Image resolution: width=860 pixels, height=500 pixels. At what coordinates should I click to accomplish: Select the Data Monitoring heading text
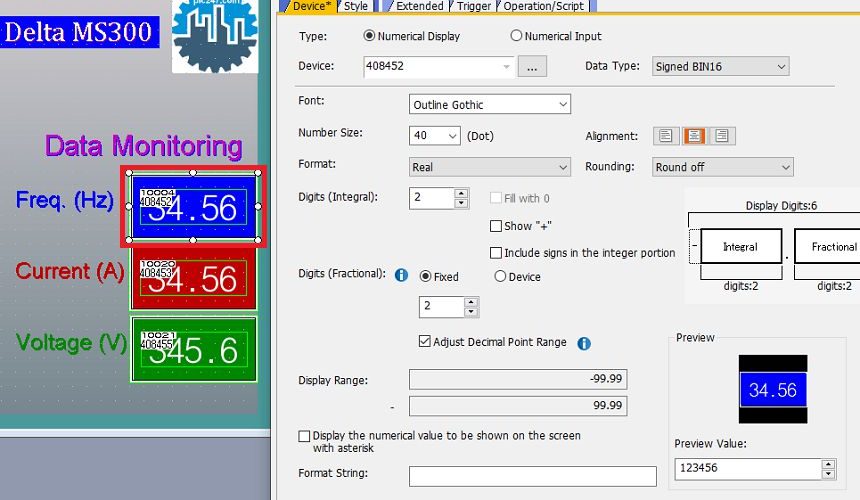click(144, 146)
